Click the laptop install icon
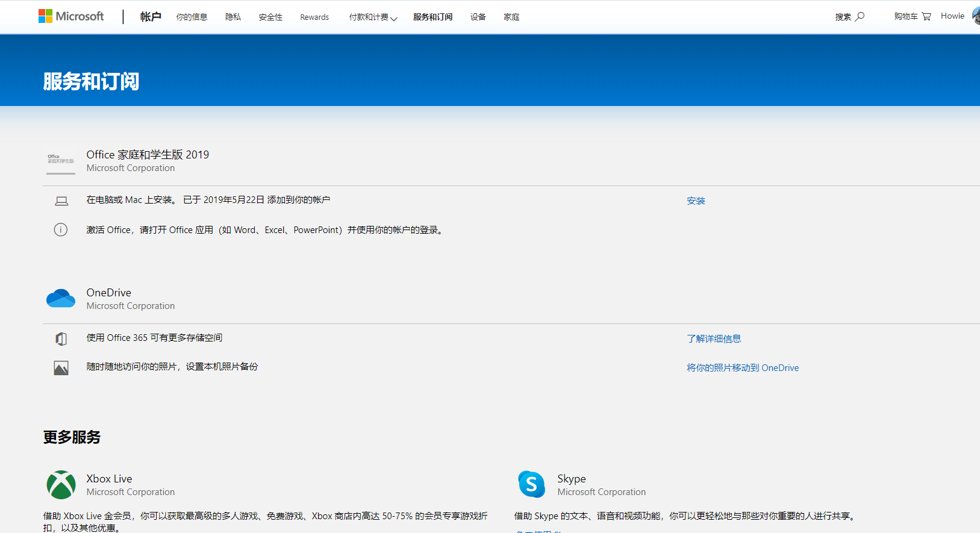The width and height of the screenshot is (980, 533). pyautogui.click(x=61, y=201)
